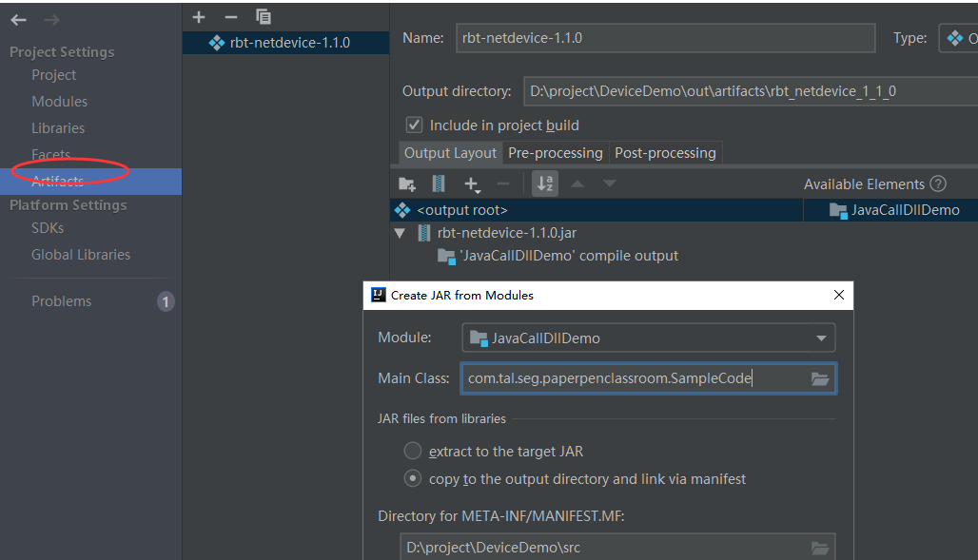
Task: Open Modules settings section
Action: click(x=59, y=102)
